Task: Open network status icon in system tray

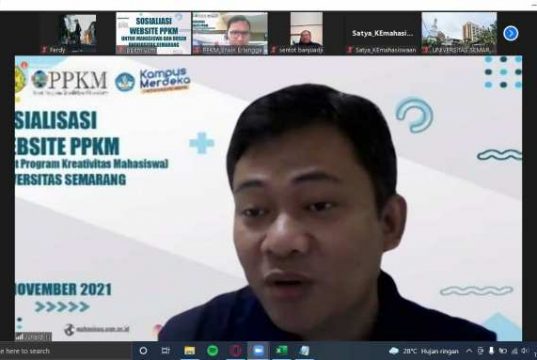Action: pos(514,351)
